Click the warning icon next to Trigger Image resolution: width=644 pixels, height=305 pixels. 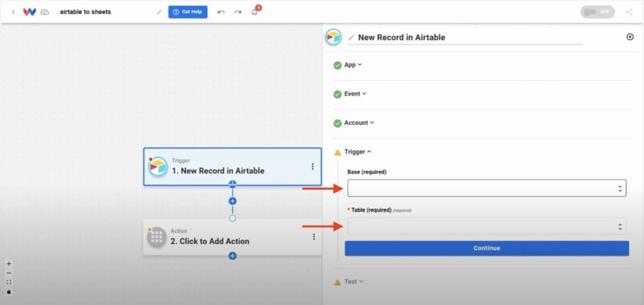click(338, 152)
